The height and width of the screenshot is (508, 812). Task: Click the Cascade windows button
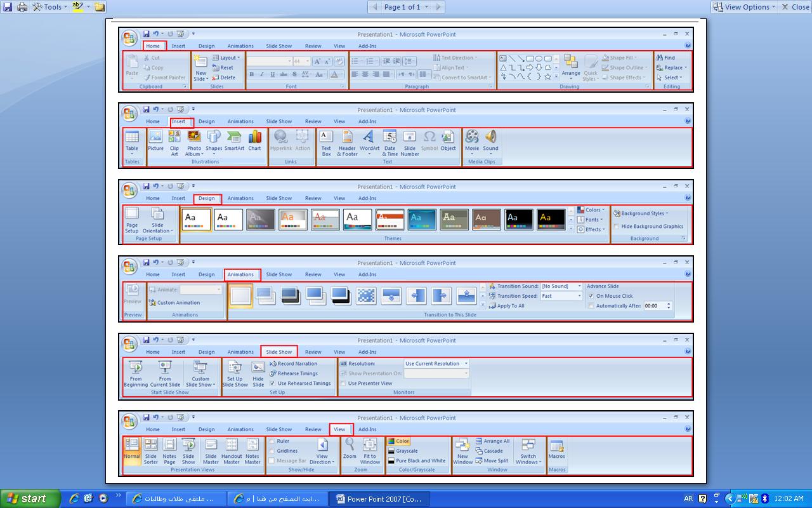click(x=488, y=451)
